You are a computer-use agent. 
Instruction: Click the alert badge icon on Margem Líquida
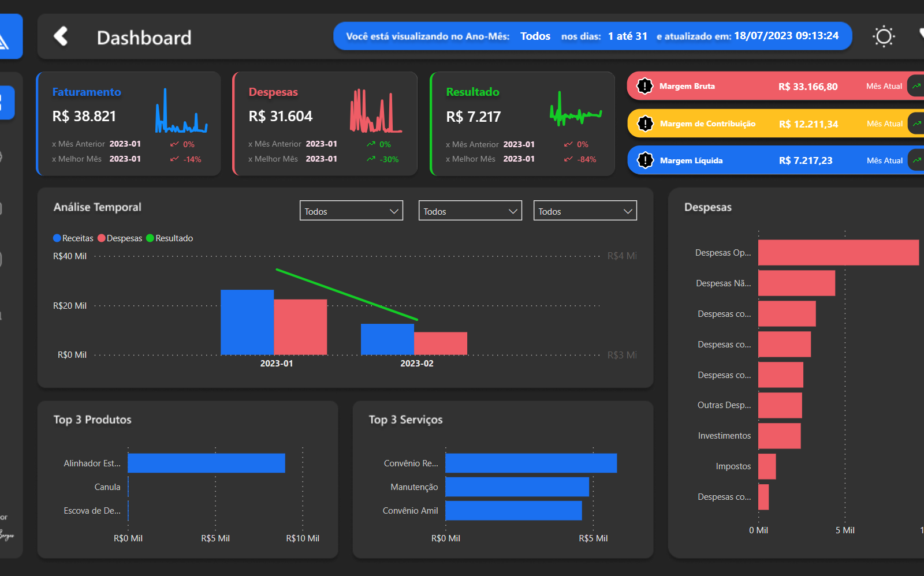point(645,160)
